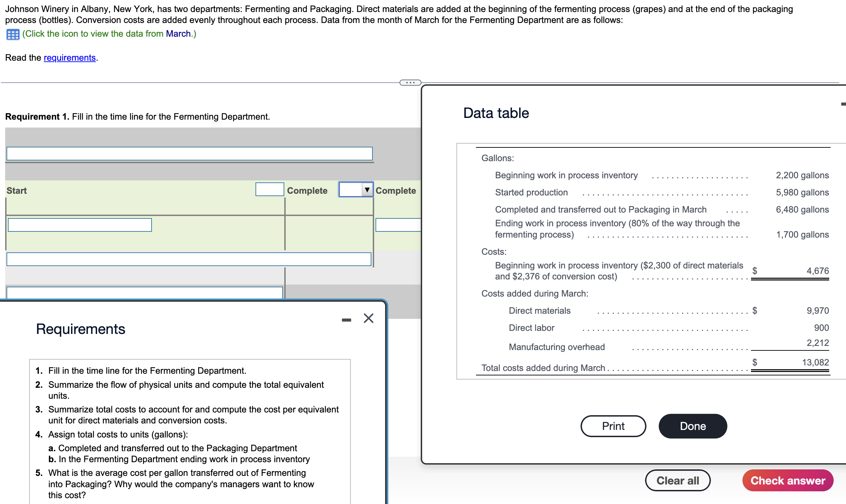Minimize the Data table dialog

click(x=843, y=104)
